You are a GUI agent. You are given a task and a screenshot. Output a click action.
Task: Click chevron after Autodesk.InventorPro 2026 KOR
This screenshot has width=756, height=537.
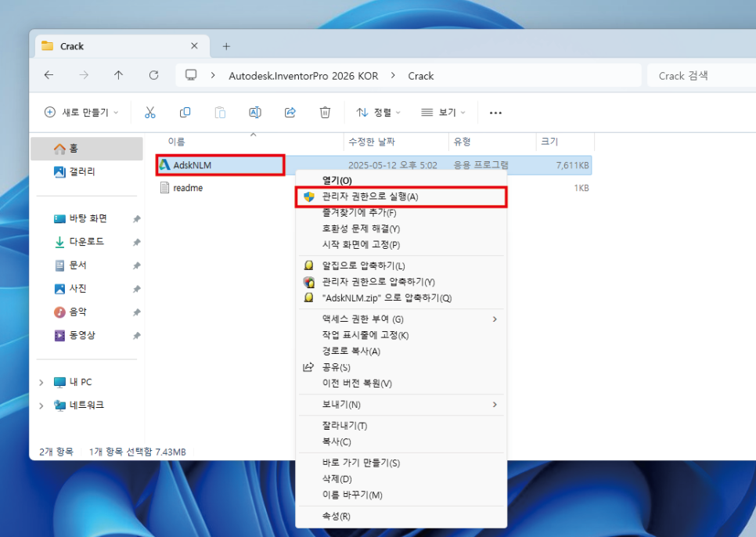click(394, 76)
